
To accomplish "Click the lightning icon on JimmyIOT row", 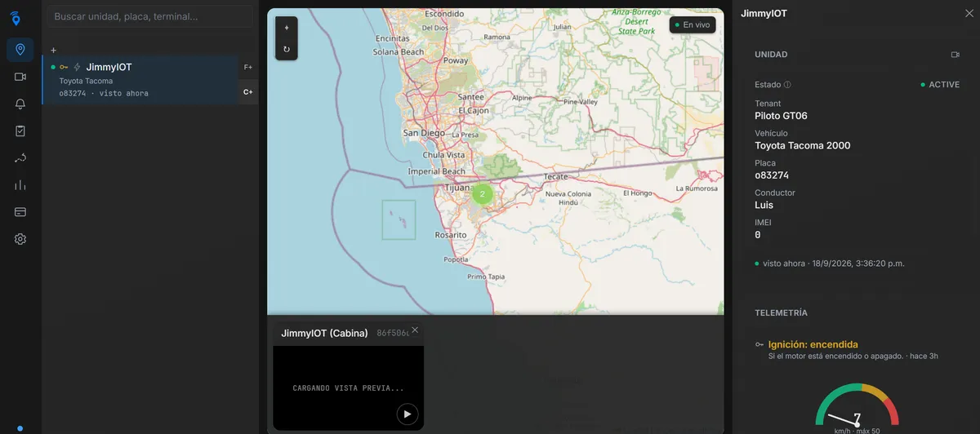I will pos(78,67).
